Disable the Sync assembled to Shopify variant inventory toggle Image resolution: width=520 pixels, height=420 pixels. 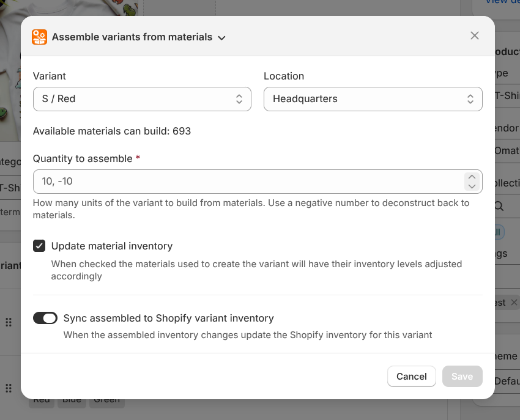[x=45, y=318]
